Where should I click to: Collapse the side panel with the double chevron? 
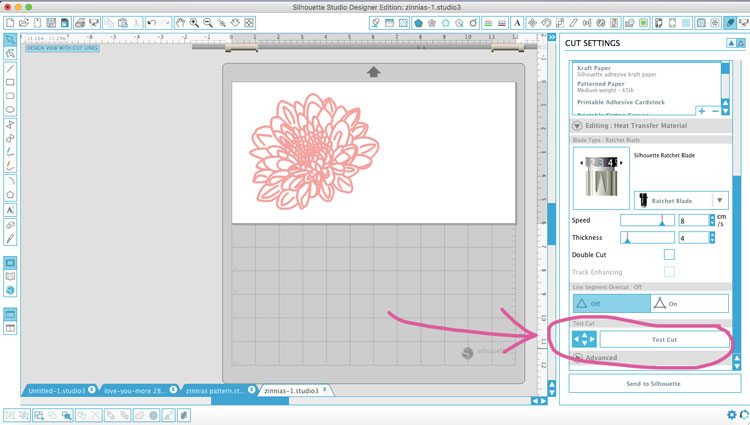point(551,37)
